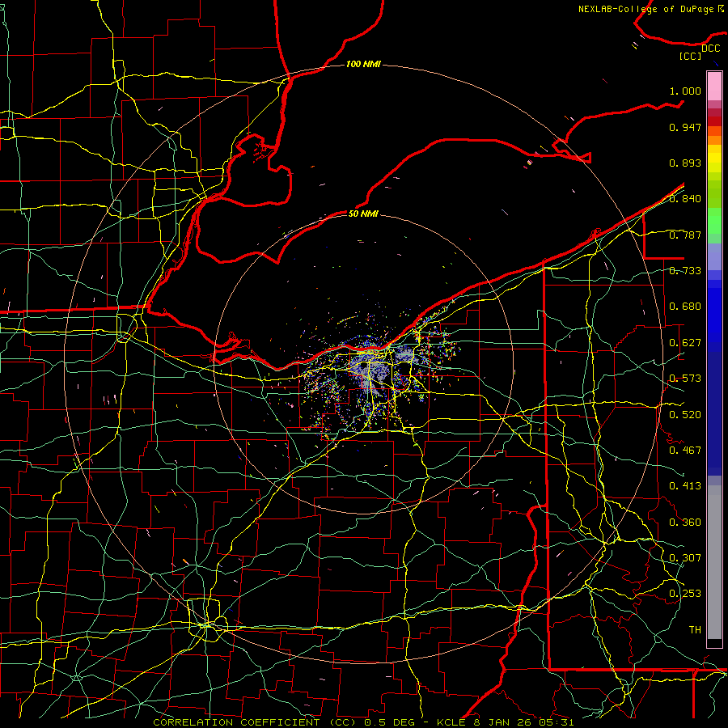Select the 0.307 scale value
728x728 pixels.
[685, 557]
